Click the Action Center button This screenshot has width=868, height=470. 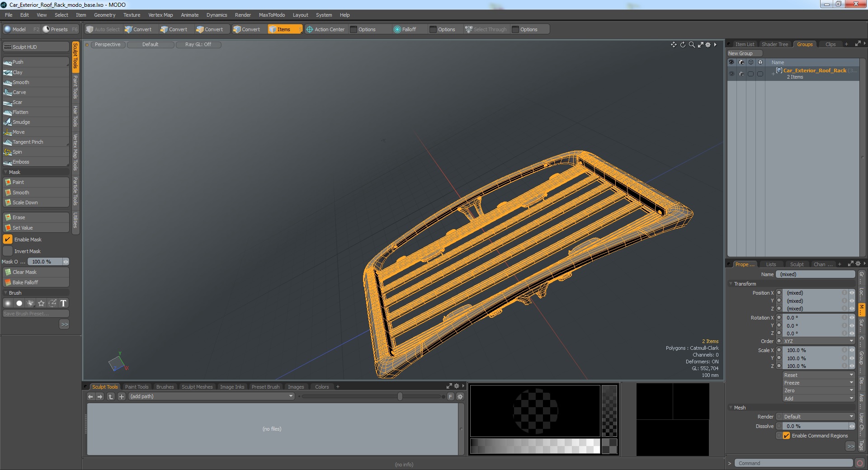pos(325,29)
